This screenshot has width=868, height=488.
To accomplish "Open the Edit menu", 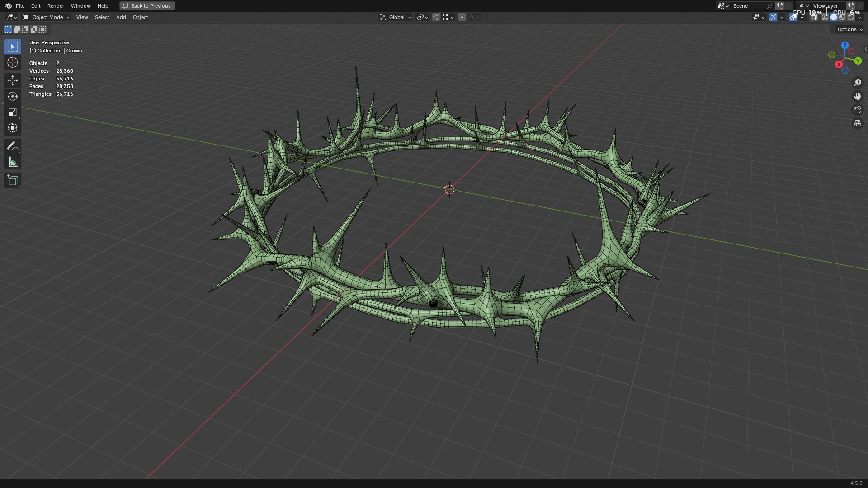I will click(x=36, y=6).
